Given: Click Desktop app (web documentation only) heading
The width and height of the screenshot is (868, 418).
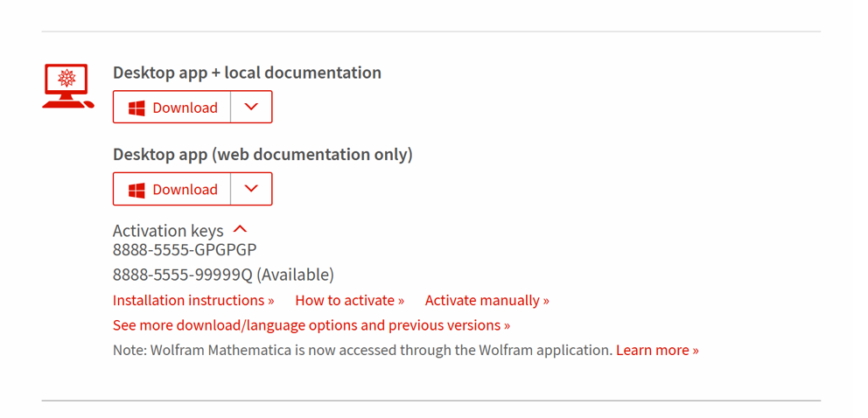Looking at the screenshot, I should click(262, 155).
